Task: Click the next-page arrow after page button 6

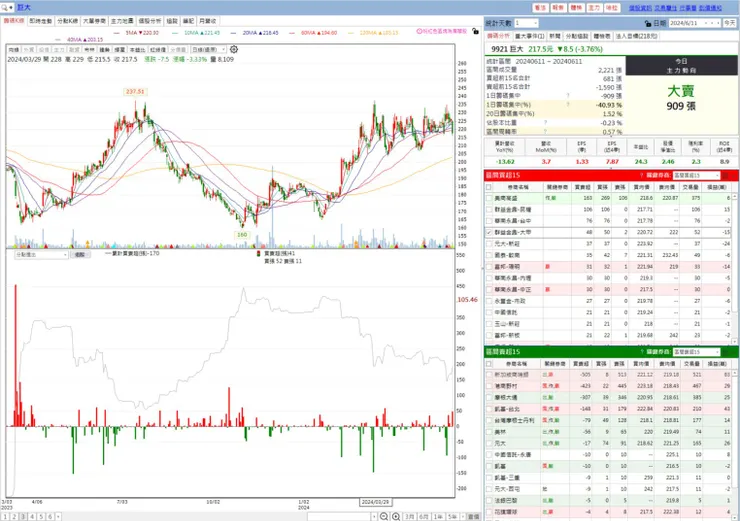Action: [x=58, y=517]
